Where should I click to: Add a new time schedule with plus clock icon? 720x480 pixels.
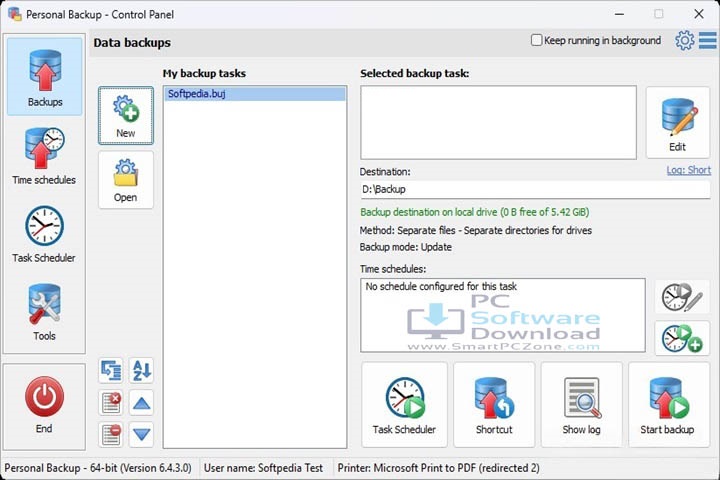[682, 339]
